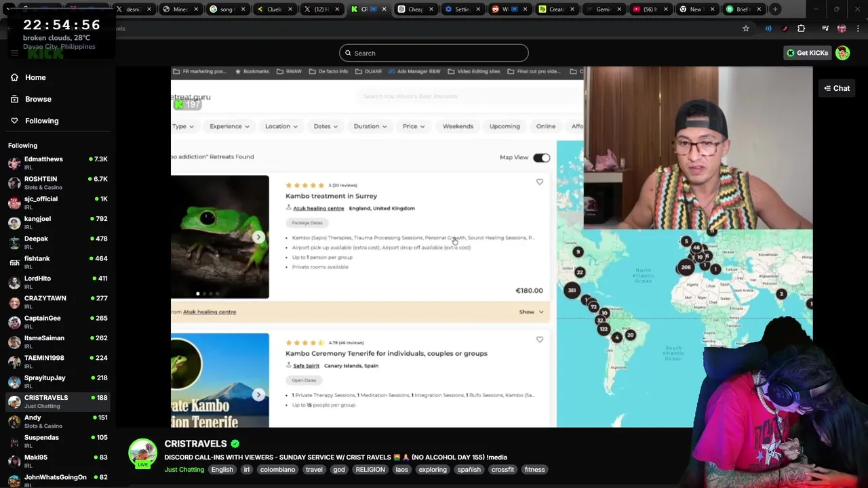Next photo arrow on frog image
This screenshot has height=488, width=868.
258,237
